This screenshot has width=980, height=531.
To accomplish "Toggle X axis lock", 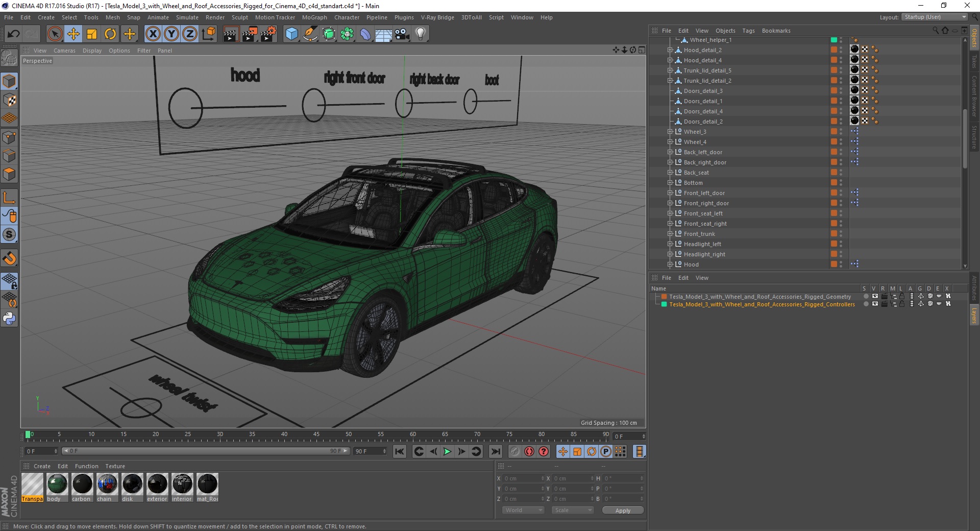I will (153, 34).
